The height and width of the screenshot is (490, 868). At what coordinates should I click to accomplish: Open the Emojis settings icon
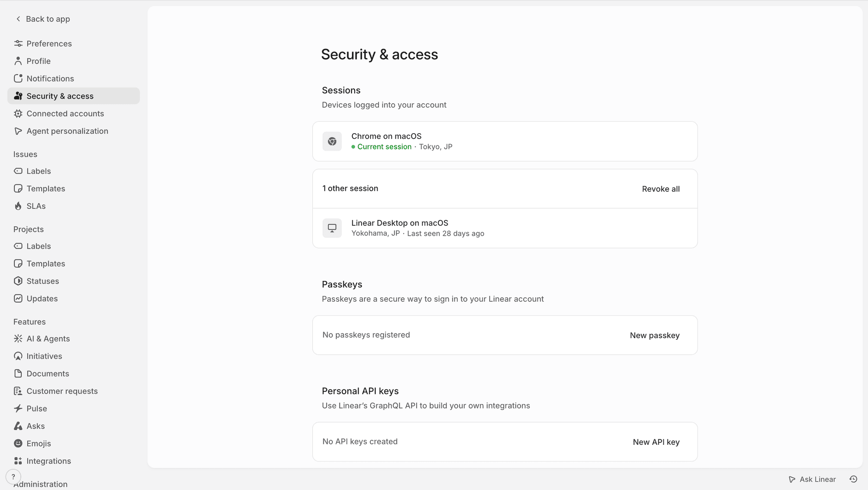coord(18,443)
